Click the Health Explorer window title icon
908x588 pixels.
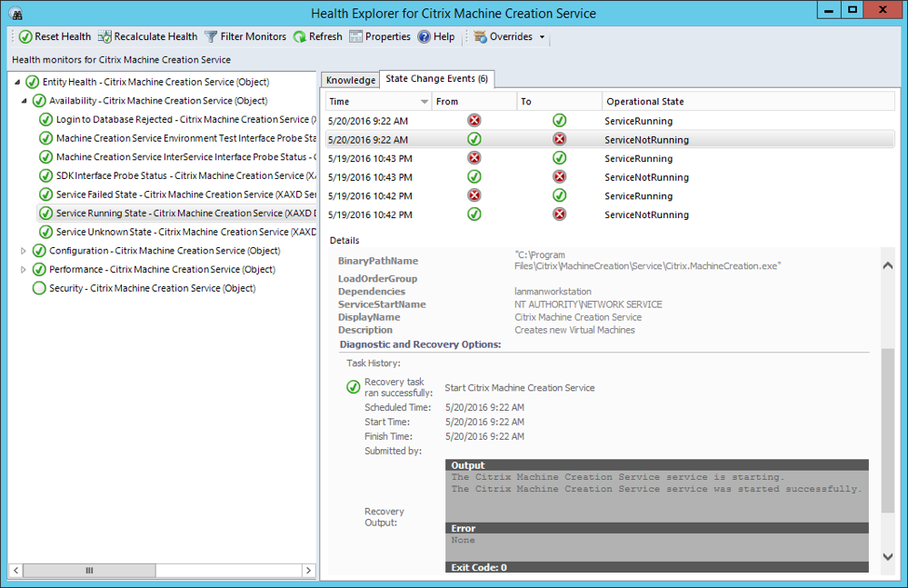[16, 14]
